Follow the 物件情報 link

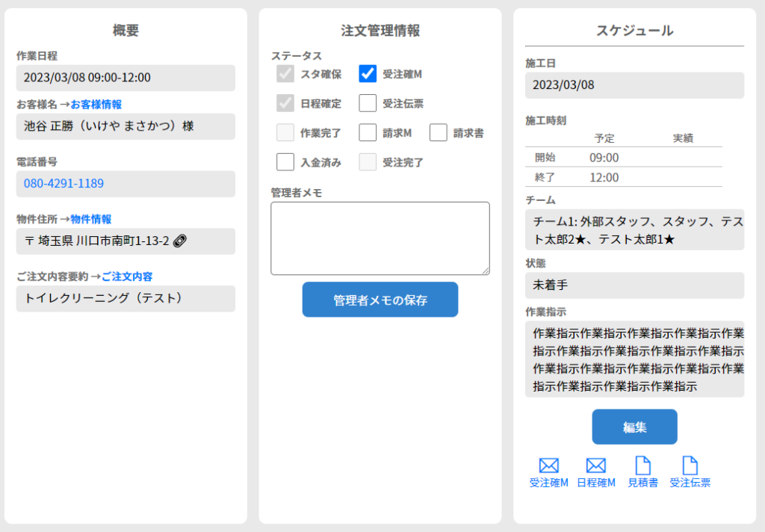[90, 219]
